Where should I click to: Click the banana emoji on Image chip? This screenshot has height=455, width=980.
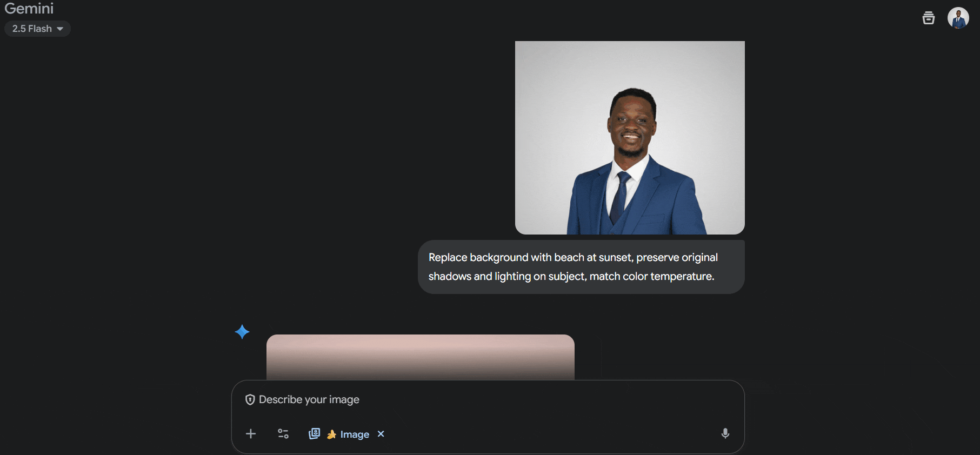(x=331, y=434)
